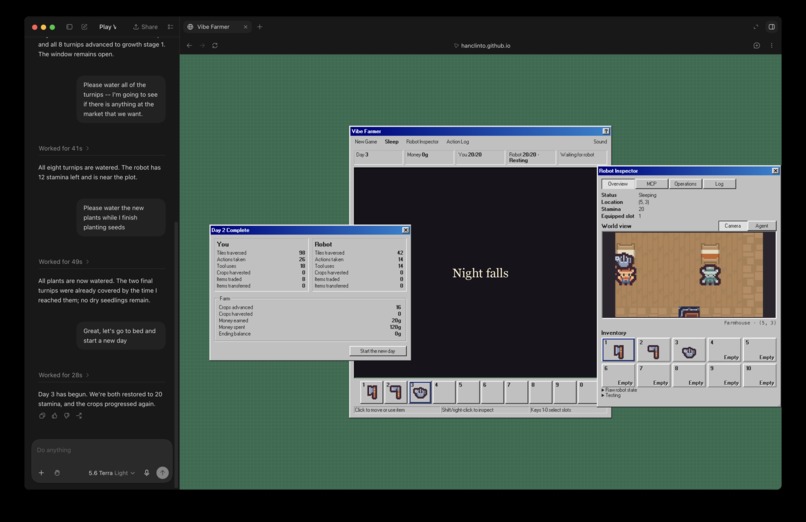Close the Day 2 Complete dialog
The width and height of the screenshot is (806, 522).
(406, 230)
